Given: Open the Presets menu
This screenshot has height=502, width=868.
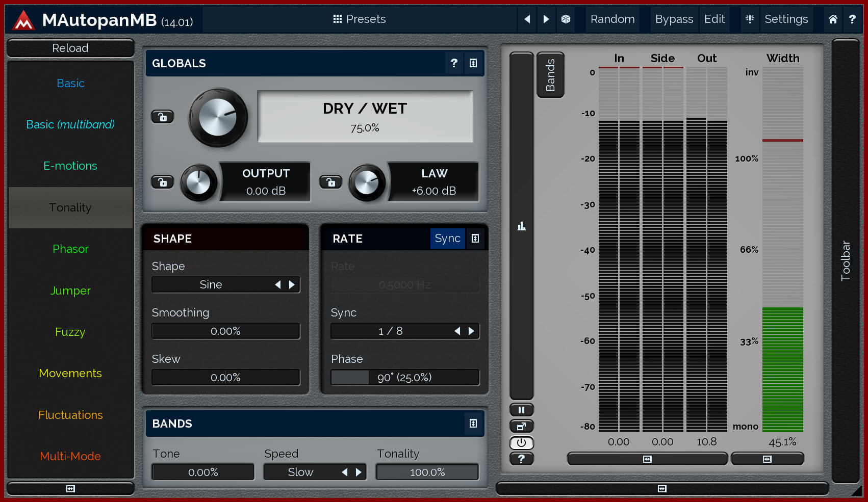Looking at the screenshot, I should point(360,19).
